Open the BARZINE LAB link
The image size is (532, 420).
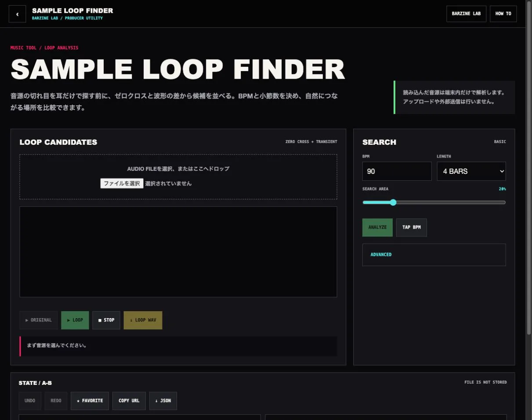coord(466,14)
